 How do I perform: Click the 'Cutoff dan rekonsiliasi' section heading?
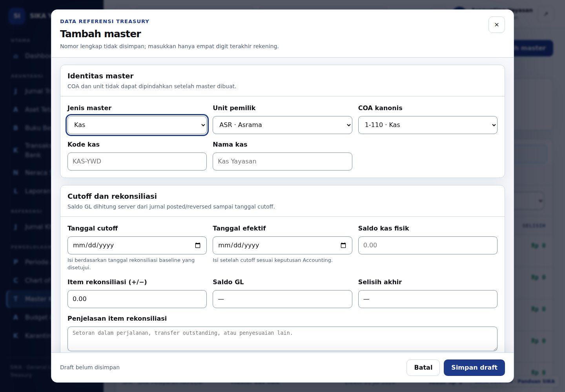point(112,196)
